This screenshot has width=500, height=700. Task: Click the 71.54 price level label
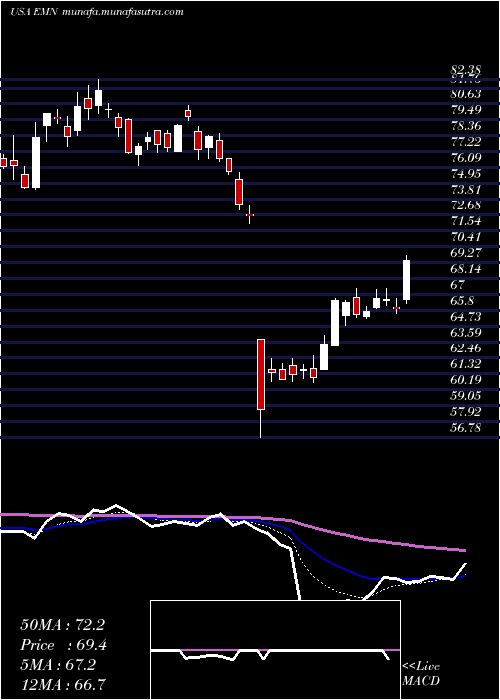tap(466, 221)
